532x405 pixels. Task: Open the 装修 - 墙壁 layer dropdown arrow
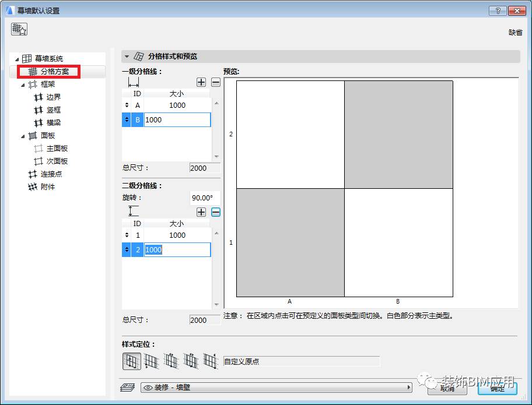coord(408,386)
